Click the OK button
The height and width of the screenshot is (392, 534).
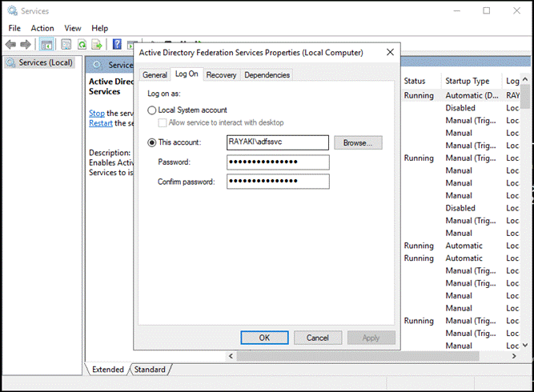click(x=264, y=338)
